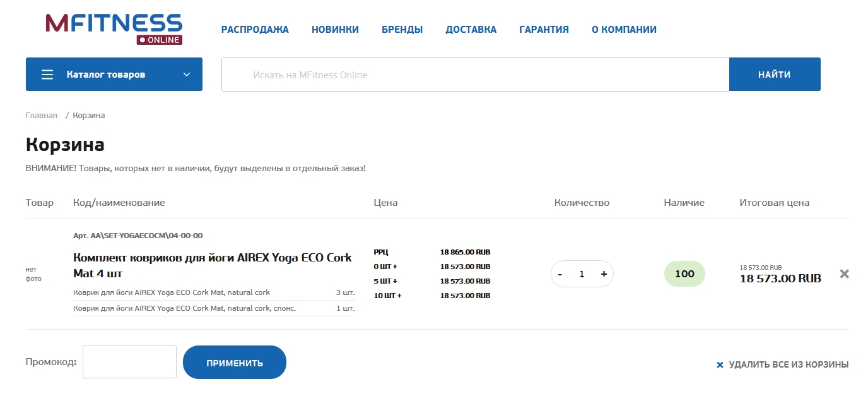Click the РРЦ price 18 865.00 RUB

[465, 252]
